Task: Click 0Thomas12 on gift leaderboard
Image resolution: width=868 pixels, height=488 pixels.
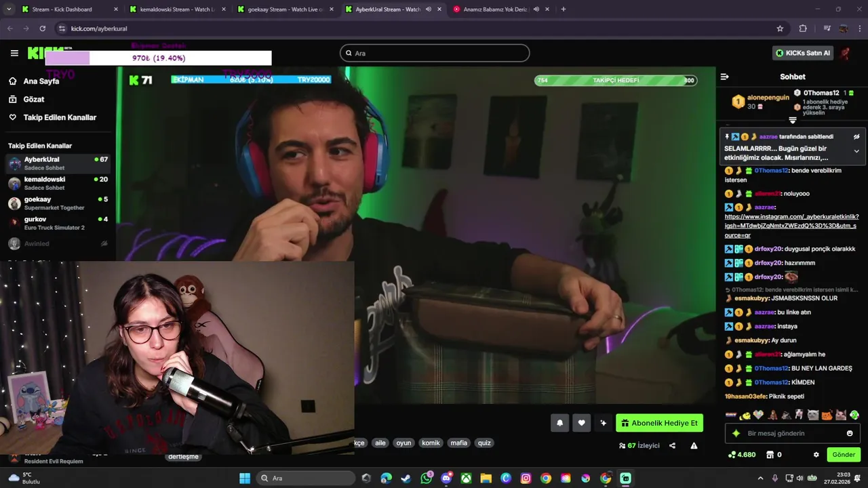Action: (821, 93)
